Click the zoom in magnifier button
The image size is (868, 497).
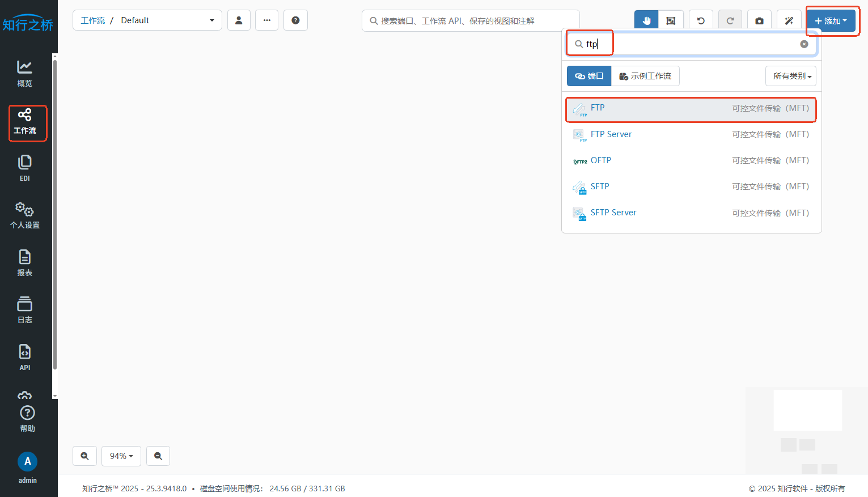pyautogui.click(x=84, y=456)
